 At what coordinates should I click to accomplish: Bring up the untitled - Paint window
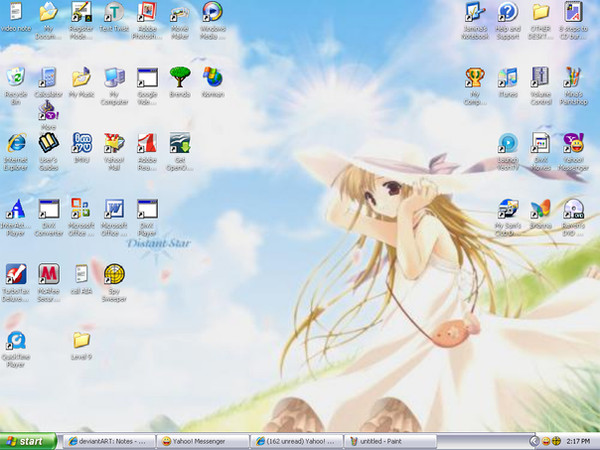[x=390, y=441]
